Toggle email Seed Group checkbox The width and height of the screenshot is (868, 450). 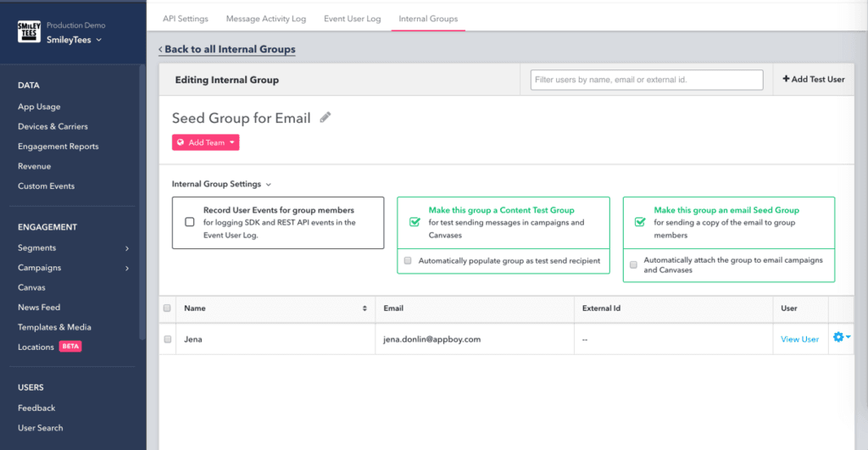coord(640,222)
